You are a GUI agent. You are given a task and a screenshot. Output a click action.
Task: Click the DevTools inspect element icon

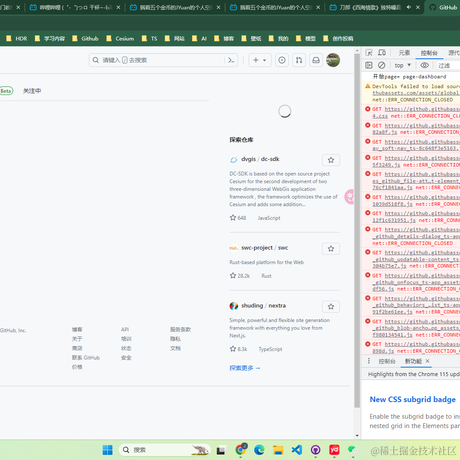[x=369, y=53]
